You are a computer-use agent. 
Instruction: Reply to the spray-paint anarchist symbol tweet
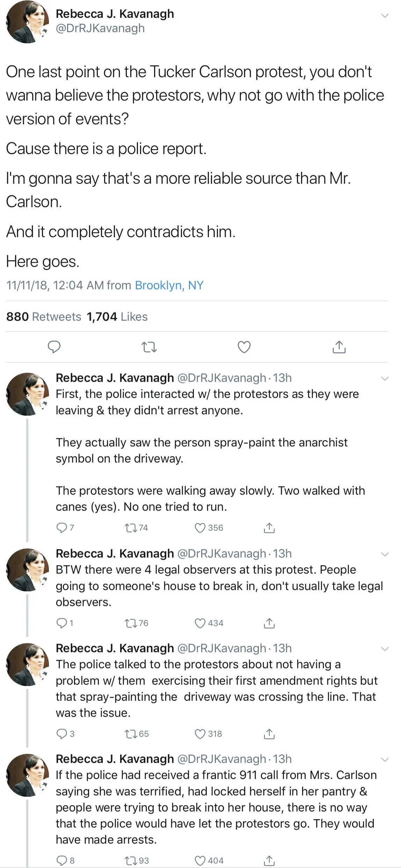click(x=61, y=527)
